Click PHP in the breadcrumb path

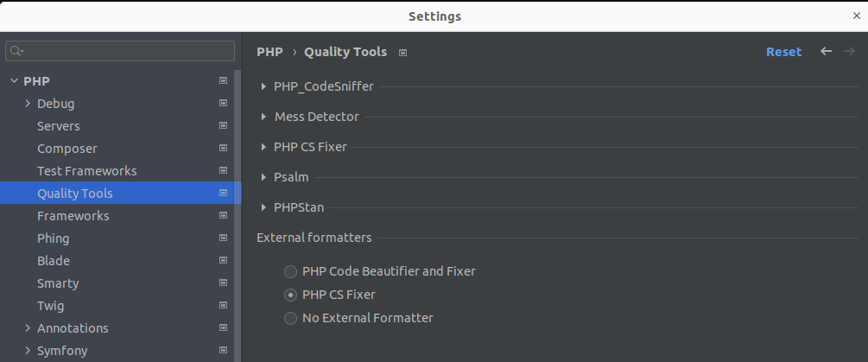[269, 52]
